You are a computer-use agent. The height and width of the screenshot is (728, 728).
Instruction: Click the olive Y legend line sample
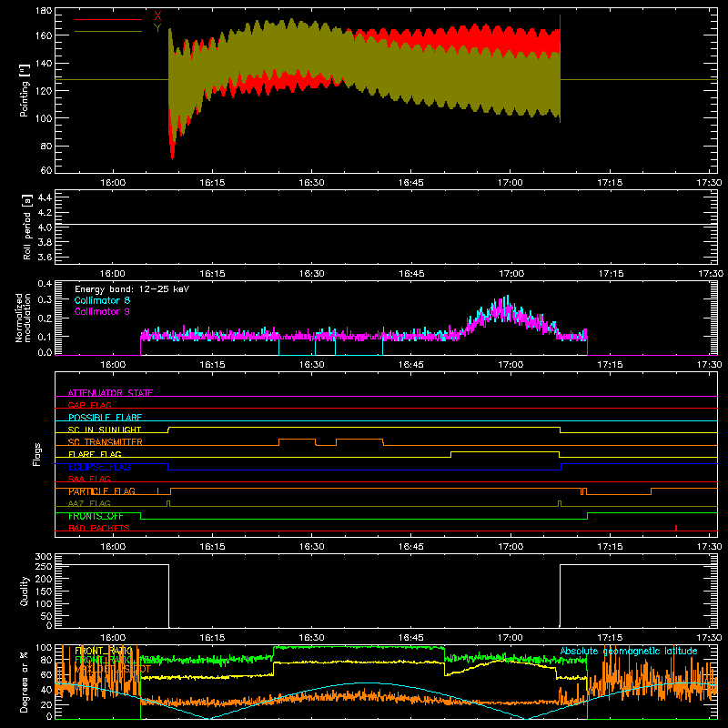click(108, 32)
